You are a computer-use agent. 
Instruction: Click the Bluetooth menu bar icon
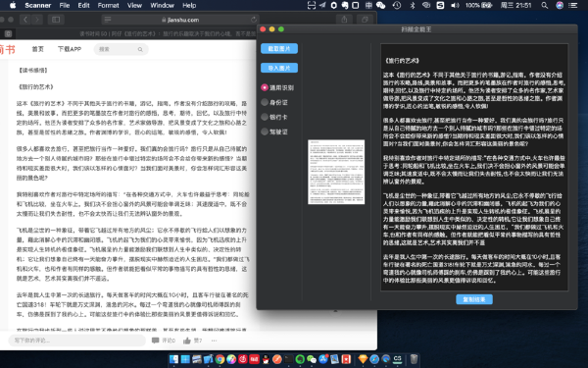click(x=413, y=5)
